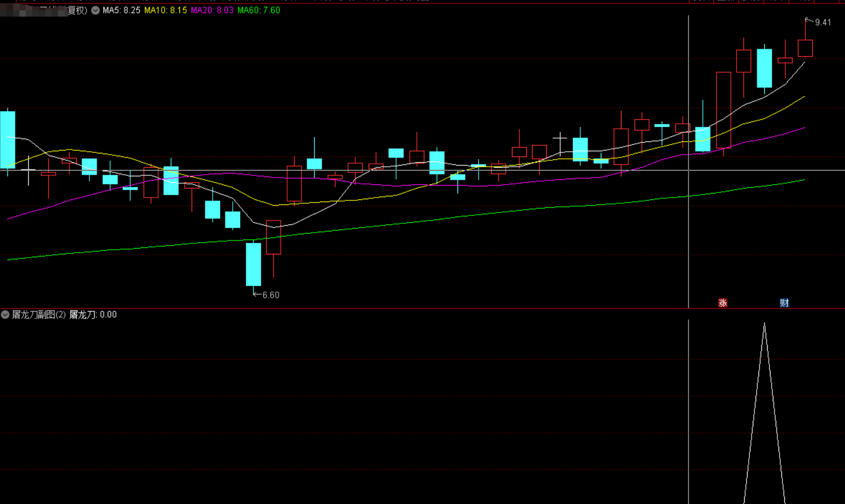The height and width of the screenshot is (504, 845).
Task: Click the 9.41 high price label
Action: (823, 22)
